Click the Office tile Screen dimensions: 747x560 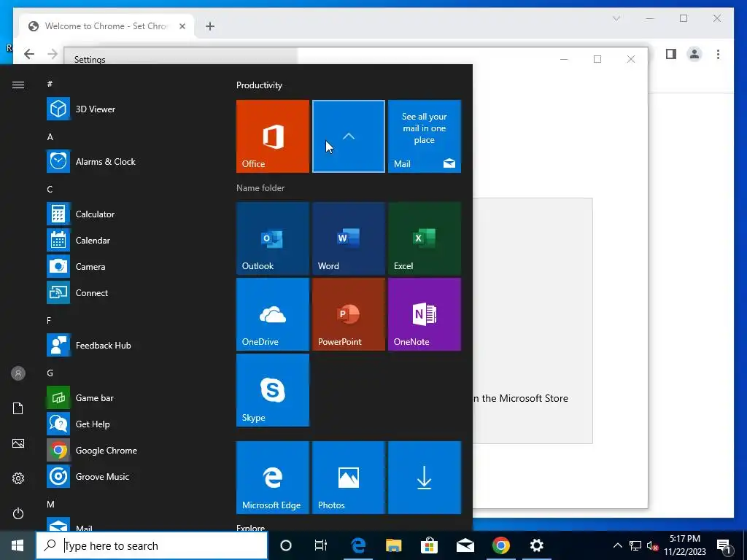click(x=273, y=136)
